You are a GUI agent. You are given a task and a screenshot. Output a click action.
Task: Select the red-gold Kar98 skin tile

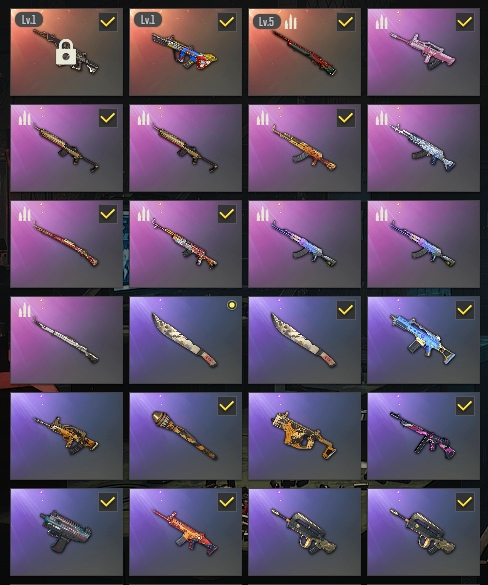pos(66,244)
